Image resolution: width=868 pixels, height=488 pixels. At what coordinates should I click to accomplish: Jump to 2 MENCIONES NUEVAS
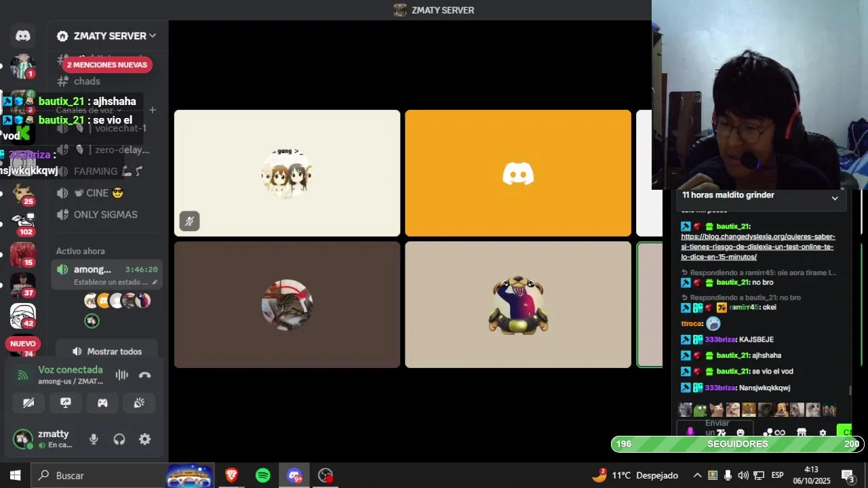tap(107, 65)
